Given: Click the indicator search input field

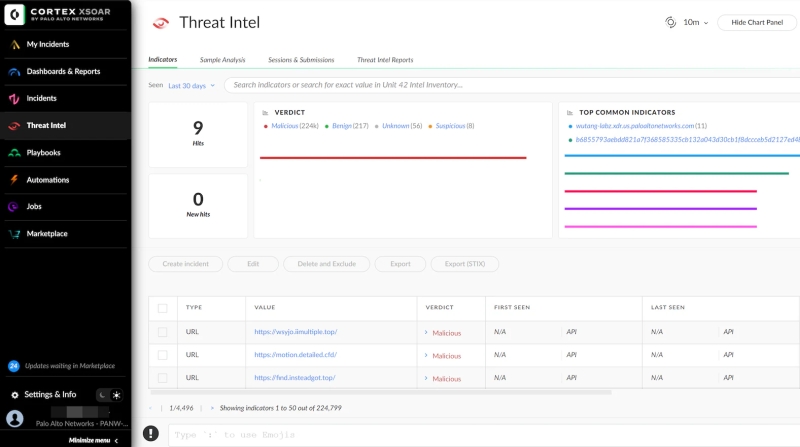Looking at the screenshot, I should (x=512, y=85).
